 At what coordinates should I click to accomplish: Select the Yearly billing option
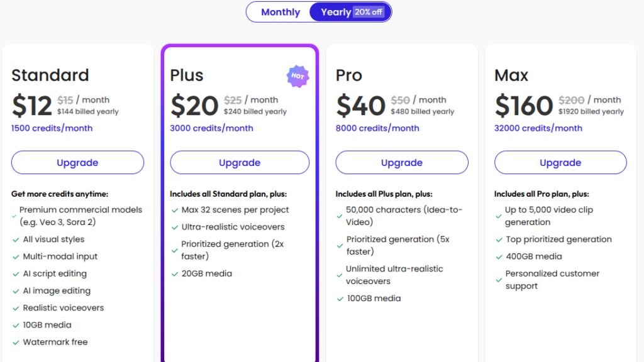[x=336, y=12]
